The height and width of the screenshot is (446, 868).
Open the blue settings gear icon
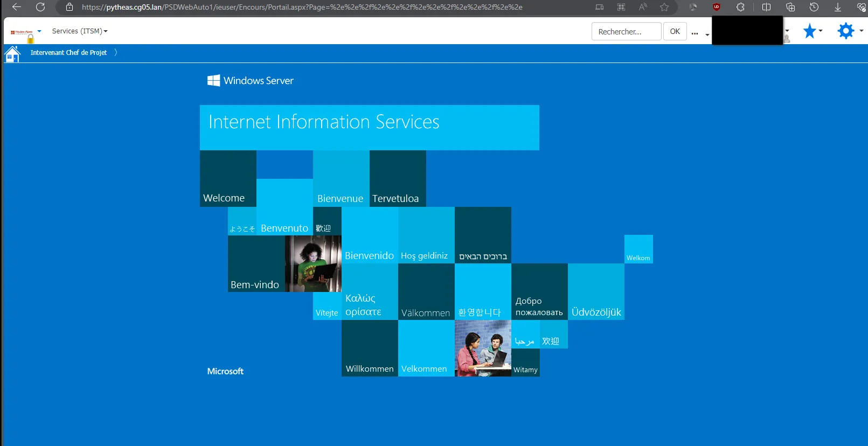[846, 31]
